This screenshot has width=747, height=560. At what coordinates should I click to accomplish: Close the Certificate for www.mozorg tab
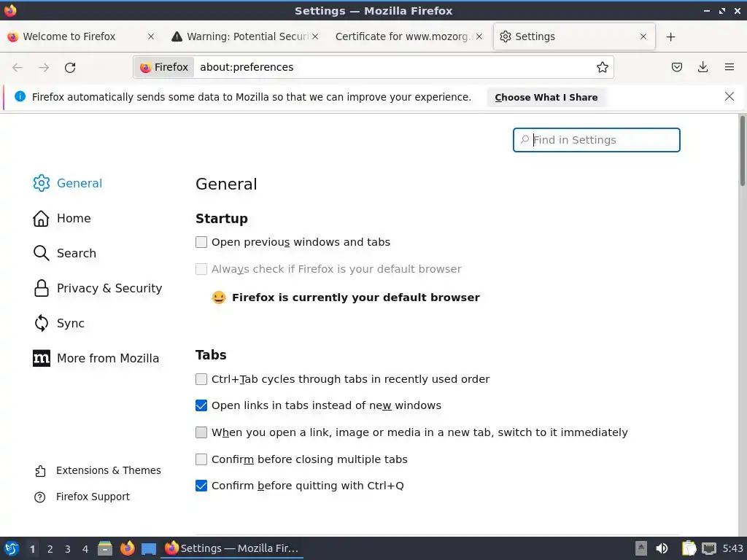(479, 36)
